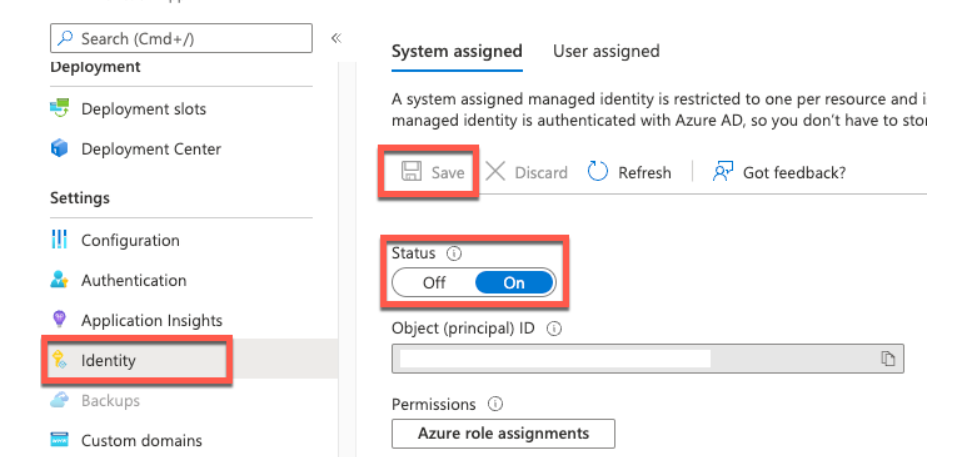Click the Authentication person icon

(x=59, y=280)
